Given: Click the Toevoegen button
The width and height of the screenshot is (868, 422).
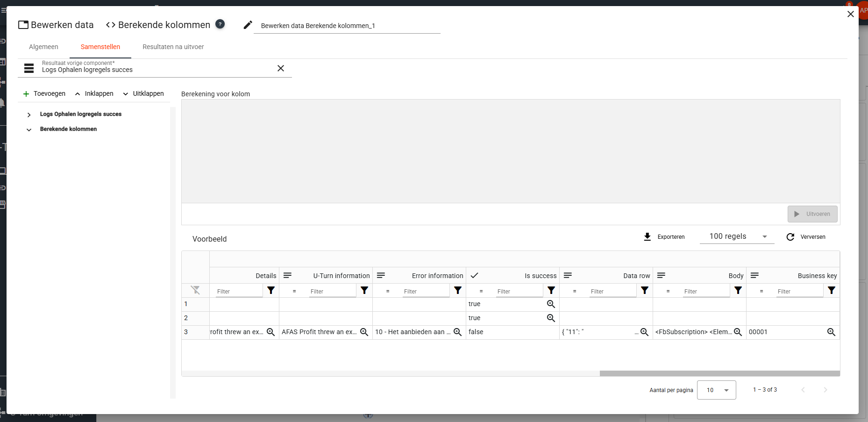Looking at the screenshot, I should click(x=44, y=93).
